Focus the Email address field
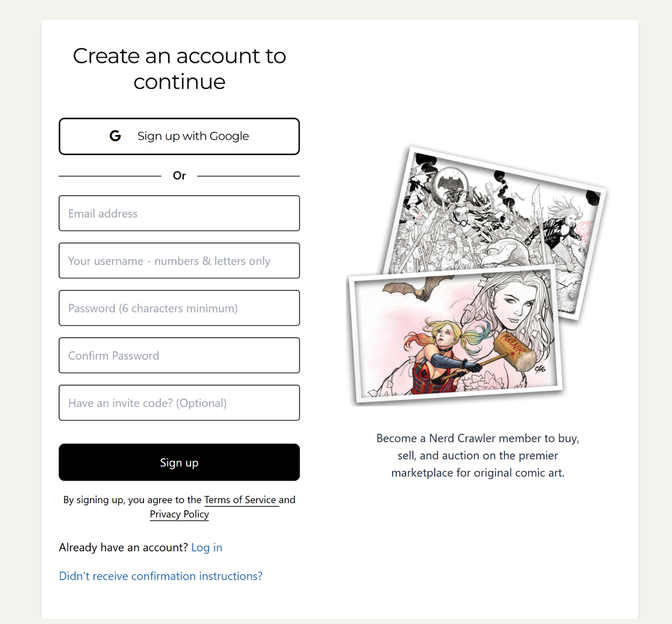 click(179, 213)
